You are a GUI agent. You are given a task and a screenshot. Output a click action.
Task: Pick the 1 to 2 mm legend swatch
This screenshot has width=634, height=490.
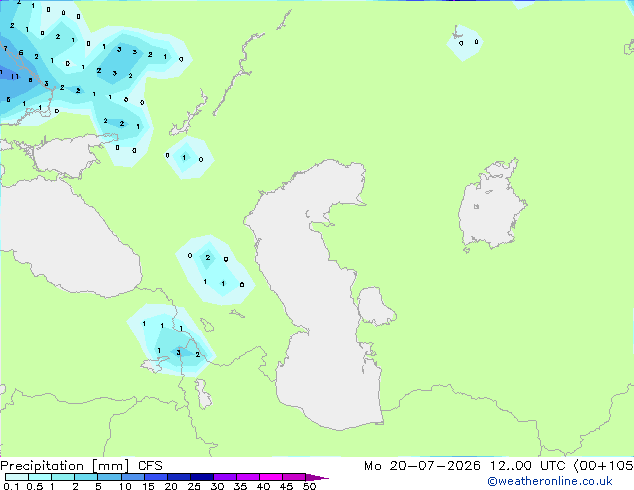point(63,477)
